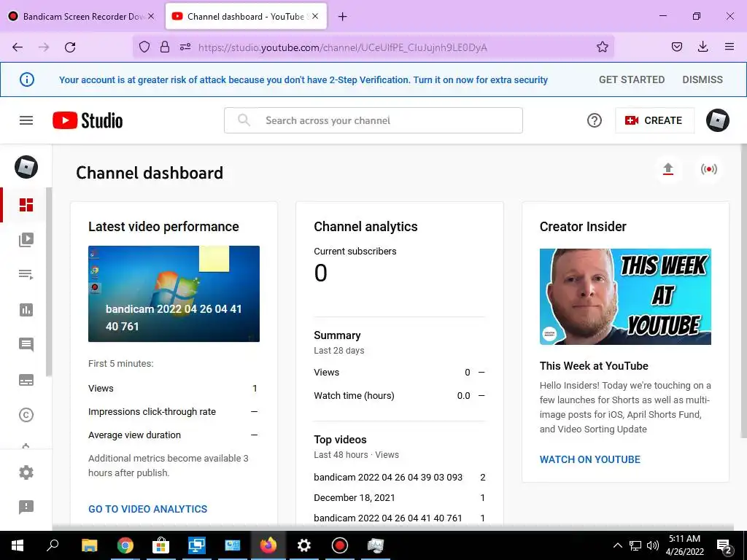
Task: Open the Send feedback sidebar icon
Action: tap(26, 507)
